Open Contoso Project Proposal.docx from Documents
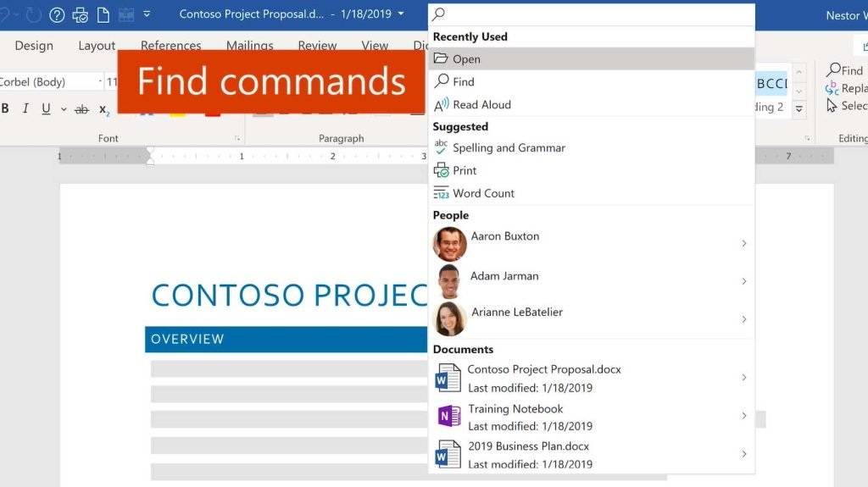This screenshot has height=487, width=868. coord(591,378)
